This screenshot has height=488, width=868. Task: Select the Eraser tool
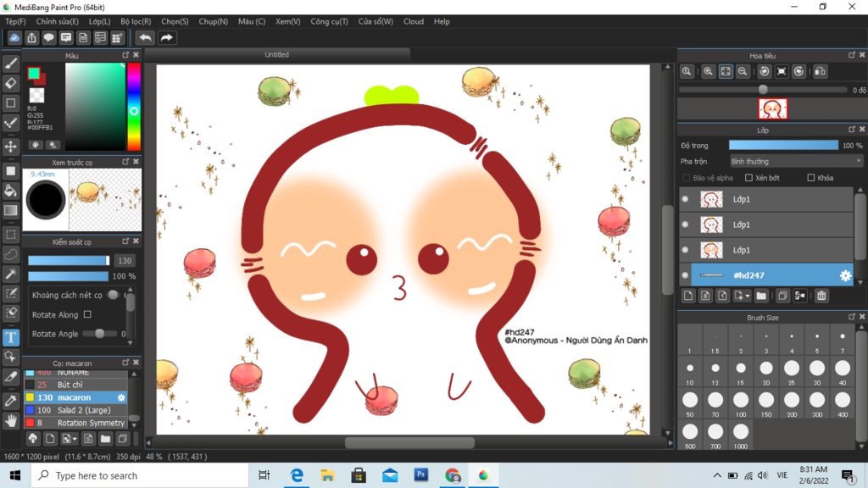pos(10,84)
